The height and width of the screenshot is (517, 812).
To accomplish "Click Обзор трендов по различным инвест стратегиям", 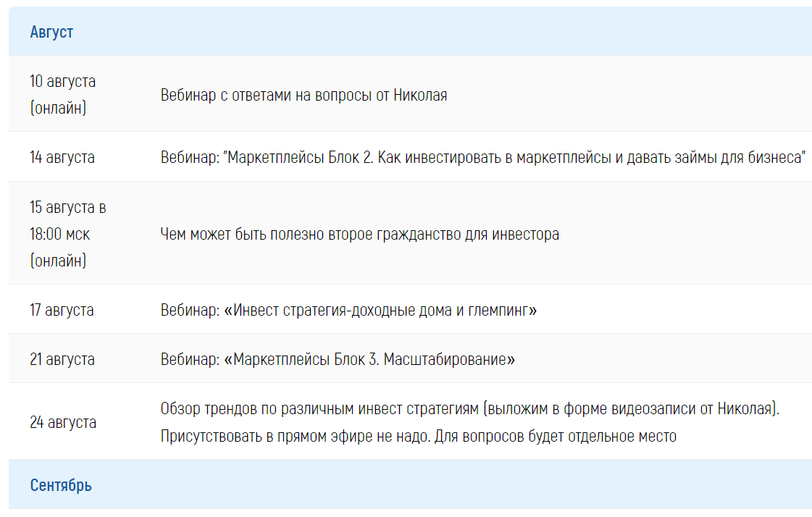I will click(x=319, y=408).
